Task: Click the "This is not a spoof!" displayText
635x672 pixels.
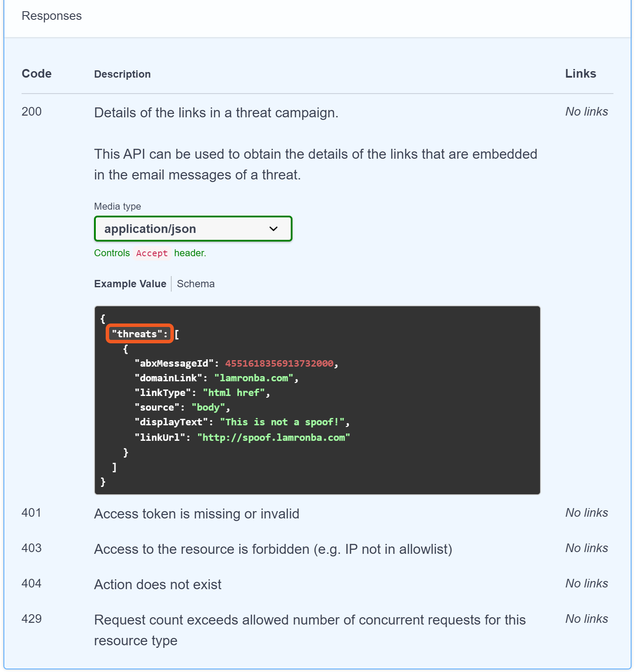Action: coord(285,422)
